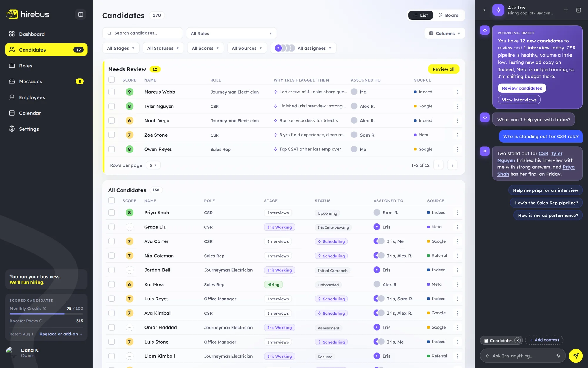Open the All Roles dropdown
588x368 pixels.
[231, 33]
